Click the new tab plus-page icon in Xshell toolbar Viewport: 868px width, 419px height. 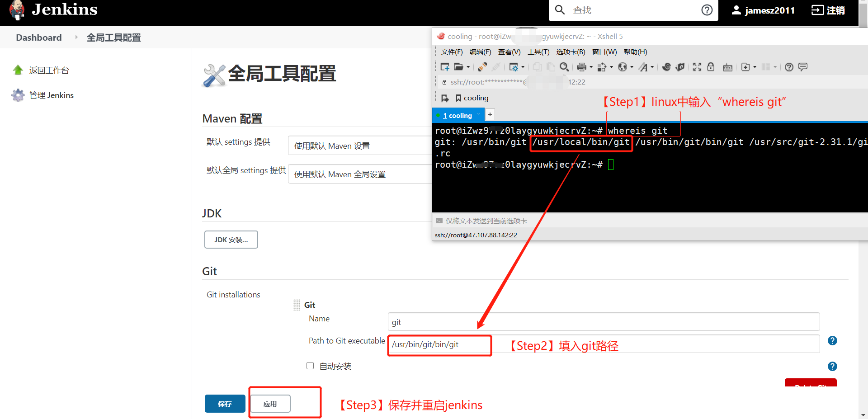pyautogui.click(x=745, y=67)
